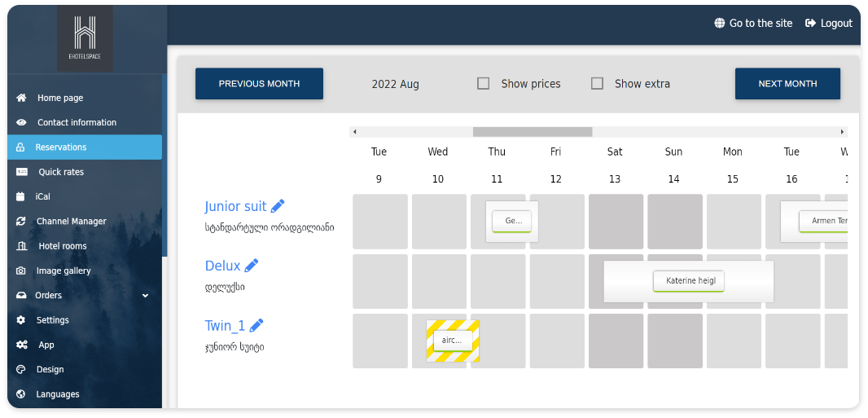Click the pencil icon next to Junior suit
Image resolution: width=868 pixels, height=418 pixels.
(x=278, y=206)
